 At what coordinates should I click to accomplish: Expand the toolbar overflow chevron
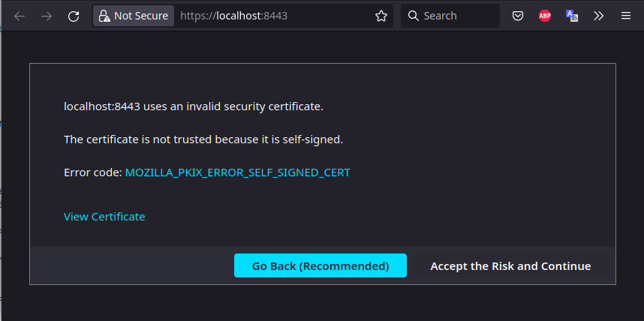click(x=599, y=16)
